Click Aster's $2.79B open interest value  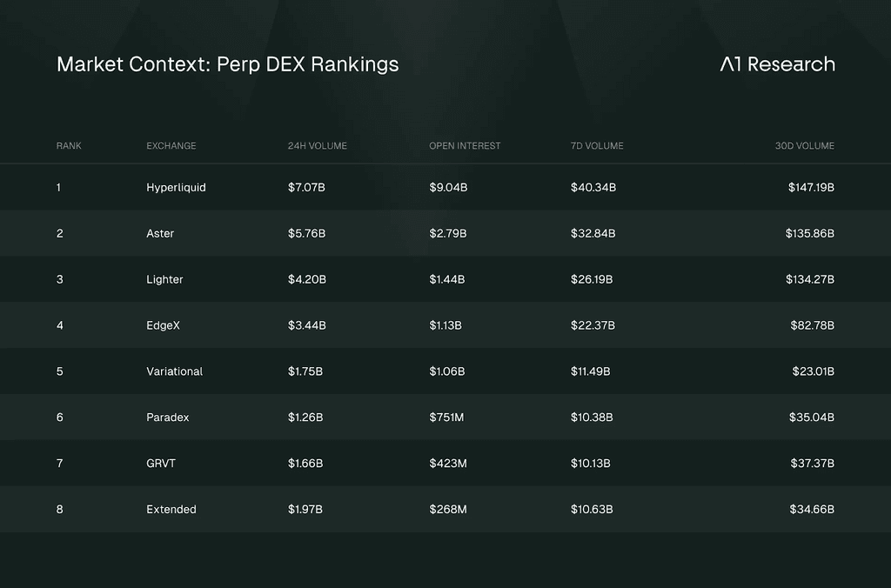448,233
